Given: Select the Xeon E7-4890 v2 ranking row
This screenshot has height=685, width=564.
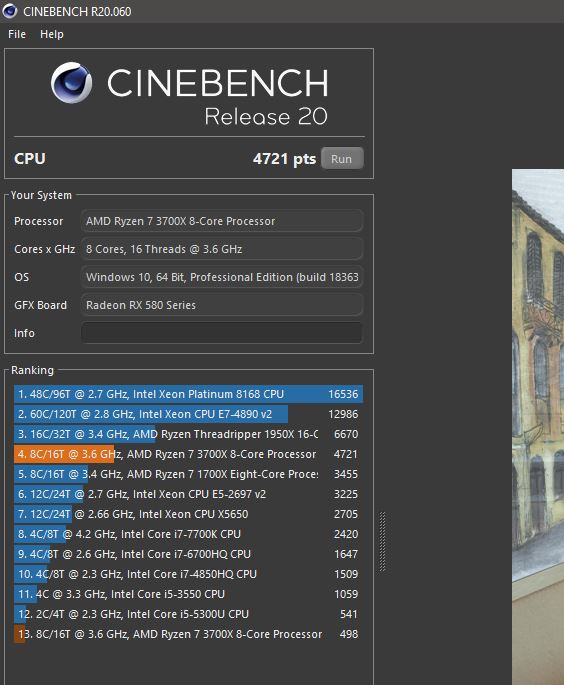Looking at the screenshot, I should click(x=188, y=414).
